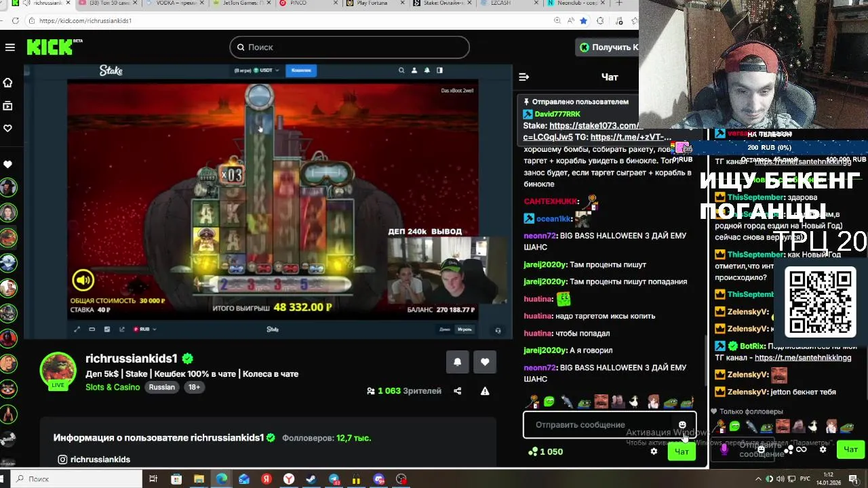Open Task View on taskbar

(x=154, y=479)
